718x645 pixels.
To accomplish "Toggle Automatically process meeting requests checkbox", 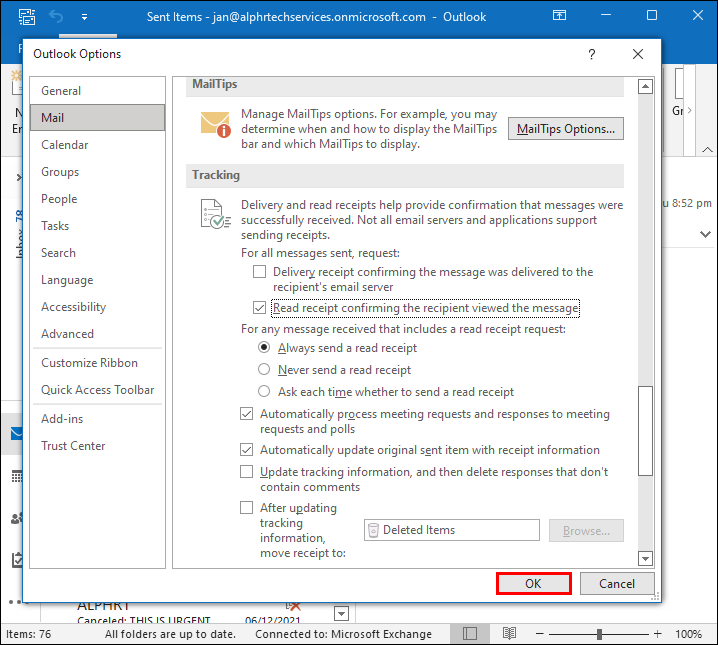I will 246,414.
